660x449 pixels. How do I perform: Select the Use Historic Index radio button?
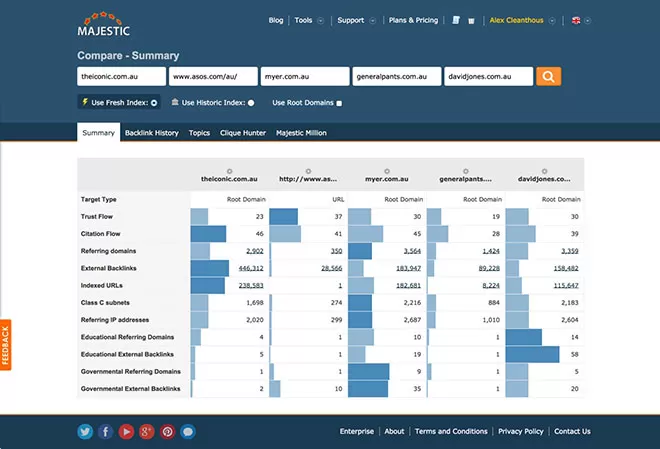[x=251, y=103]
